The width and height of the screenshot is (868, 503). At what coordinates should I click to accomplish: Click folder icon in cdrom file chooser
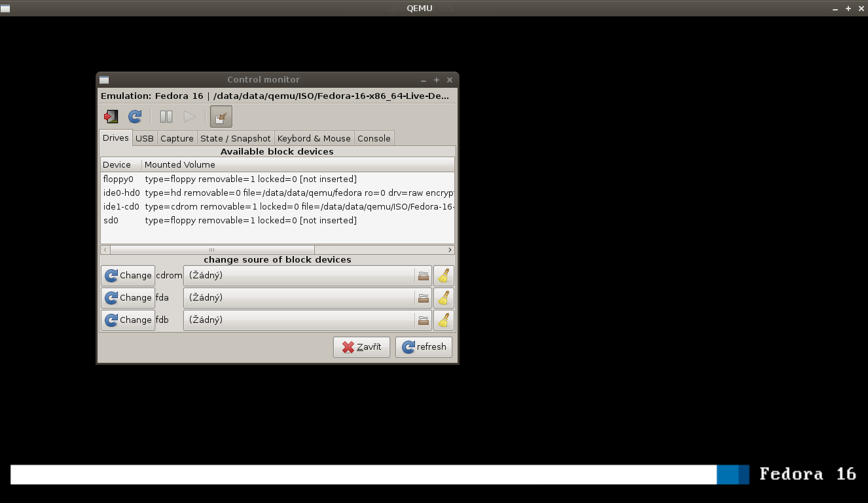424,276
